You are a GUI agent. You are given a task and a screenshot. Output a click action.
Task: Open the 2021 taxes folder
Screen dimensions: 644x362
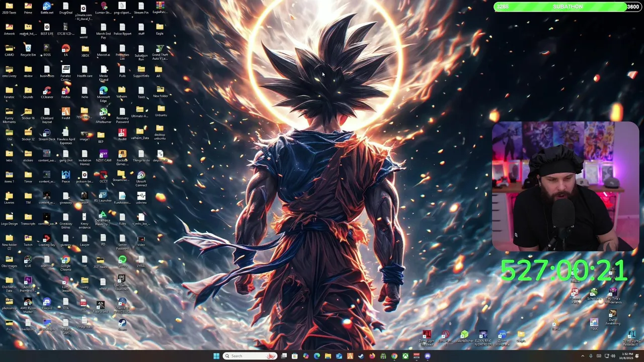click(101, 262)
